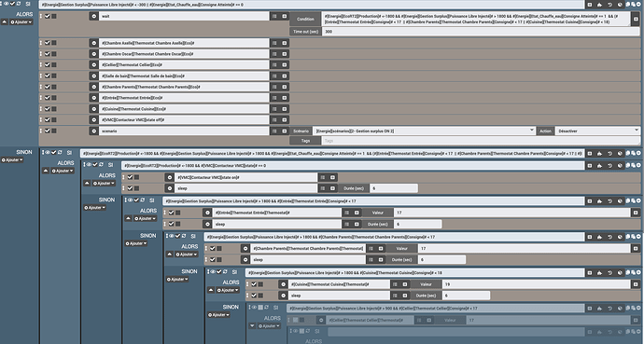This screenshot has width=644, height=344.
Task: Open command list for Contacteur VMC state on
Action: click(x=322, y=177)
